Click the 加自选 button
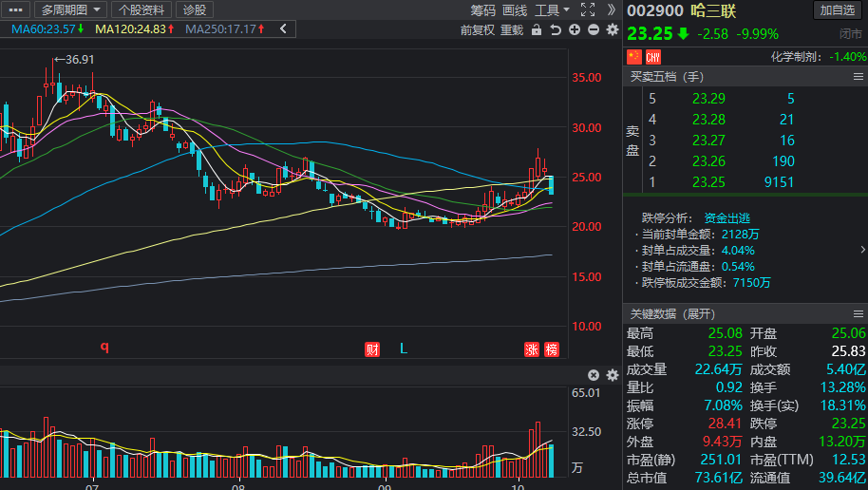This screenshot has height=490, width=868. pos(838,9)
